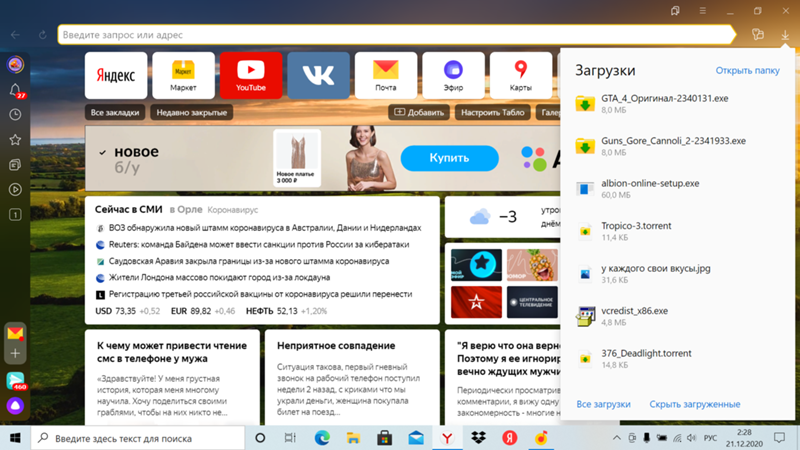Open albion-online-setup.exe download
The width and height of the screenshot is (800, 450).
pos(678,189)
